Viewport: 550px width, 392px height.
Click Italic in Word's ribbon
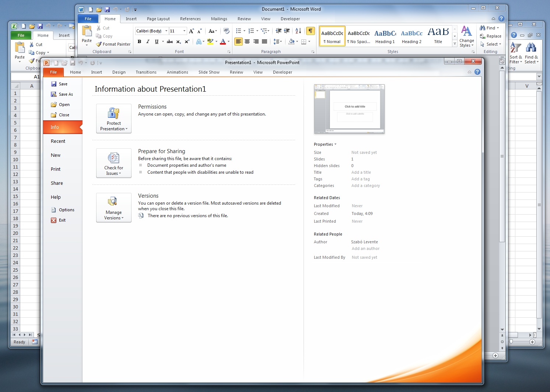(x=148, y=42)
